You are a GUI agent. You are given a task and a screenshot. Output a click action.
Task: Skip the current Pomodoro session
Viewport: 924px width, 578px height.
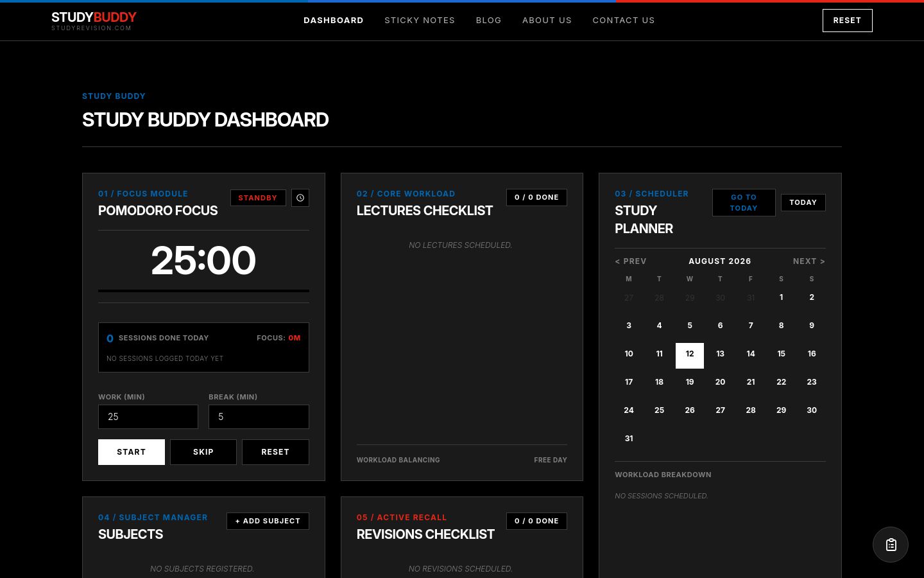point(203,452)
